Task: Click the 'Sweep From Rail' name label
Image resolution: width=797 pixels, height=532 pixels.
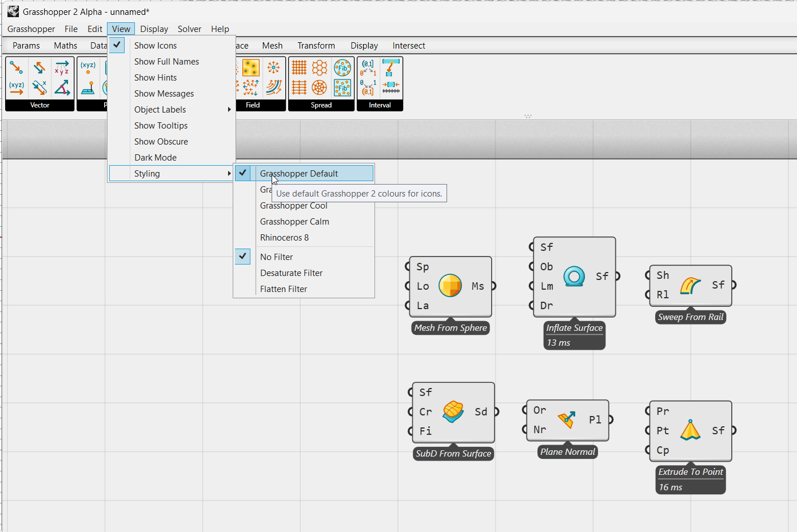Action: click(691, 317)
